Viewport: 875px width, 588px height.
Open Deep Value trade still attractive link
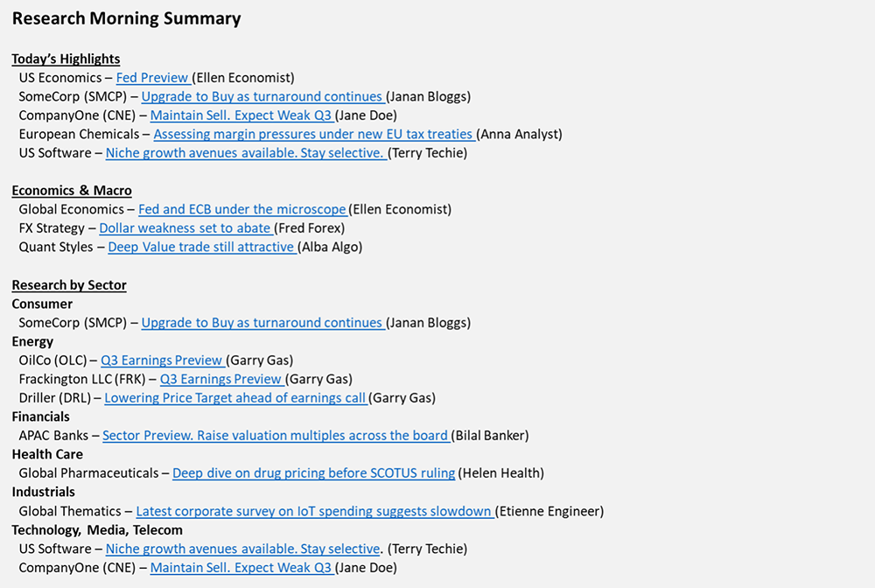pyautogui.click(x=202, y=247)
